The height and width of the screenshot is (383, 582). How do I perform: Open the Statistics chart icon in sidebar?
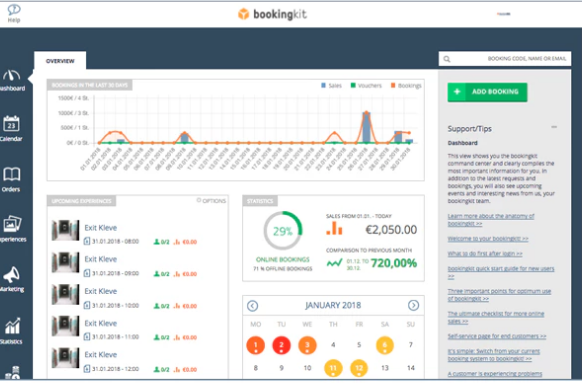pos(12,326)
